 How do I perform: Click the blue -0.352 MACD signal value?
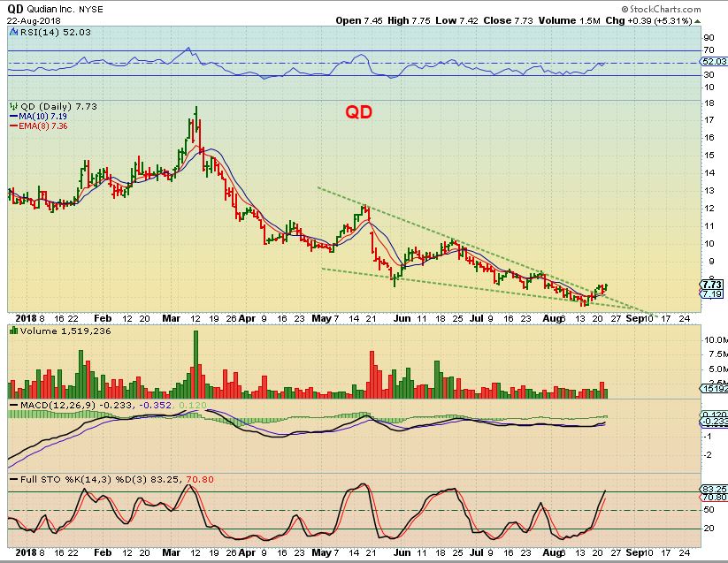point(155,406)
